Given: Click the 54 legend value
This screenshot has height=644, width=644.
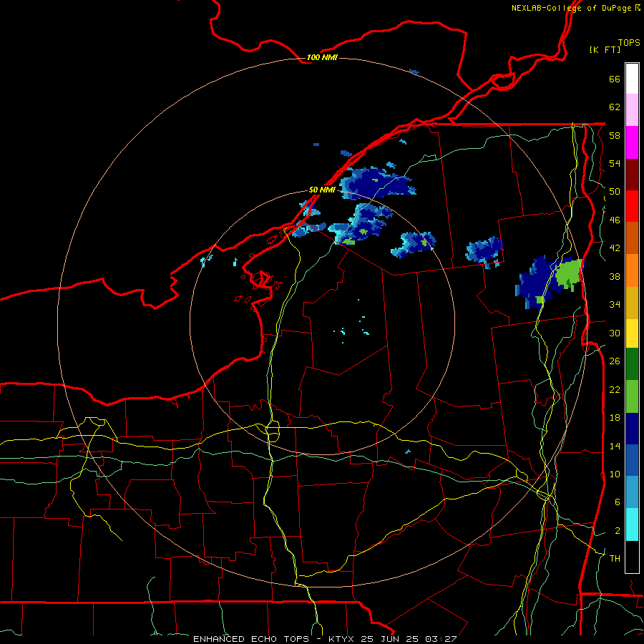Looking at the screenshot, I should 615,163.
